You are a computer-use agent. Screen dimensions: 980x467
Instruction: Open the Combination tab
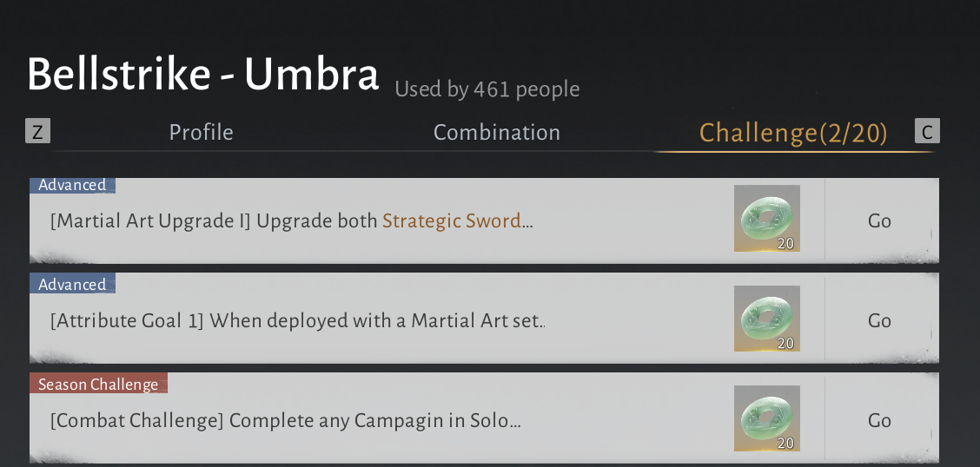pos(496,133)
